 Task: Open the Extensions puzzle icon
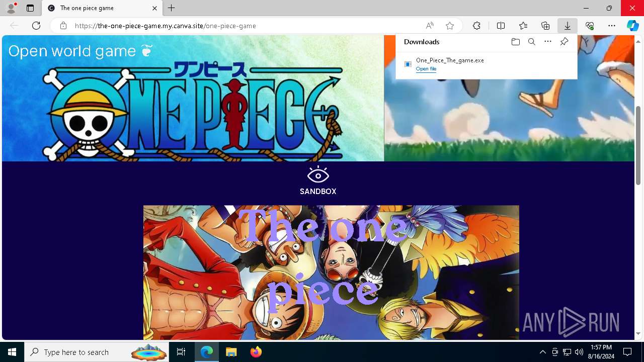coord(476,26)
